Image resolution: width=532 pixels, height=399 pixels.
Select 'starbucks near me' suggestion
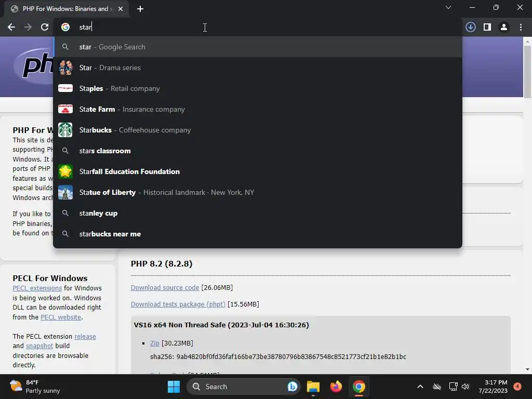[x=258, y=234]
